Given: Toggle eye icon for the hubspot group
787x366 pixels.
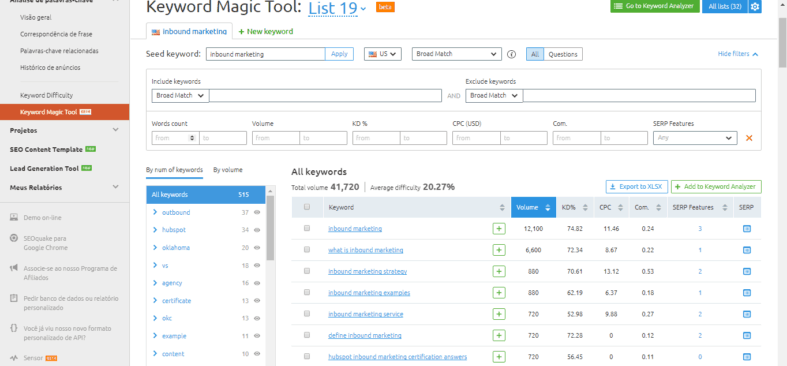Looking at the screenshot, I should tap(257, 230).
